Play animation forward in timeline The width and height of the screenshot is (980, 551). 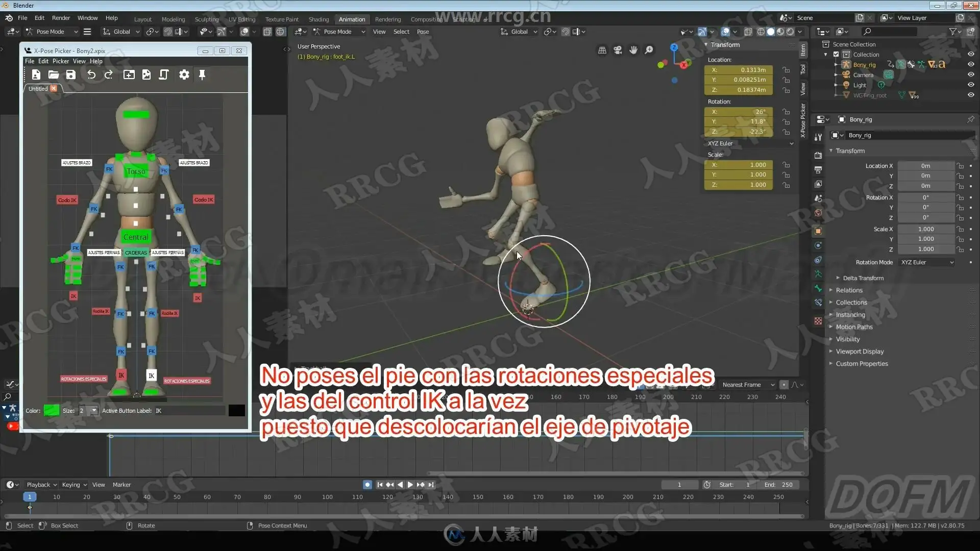tap(410, 485)
